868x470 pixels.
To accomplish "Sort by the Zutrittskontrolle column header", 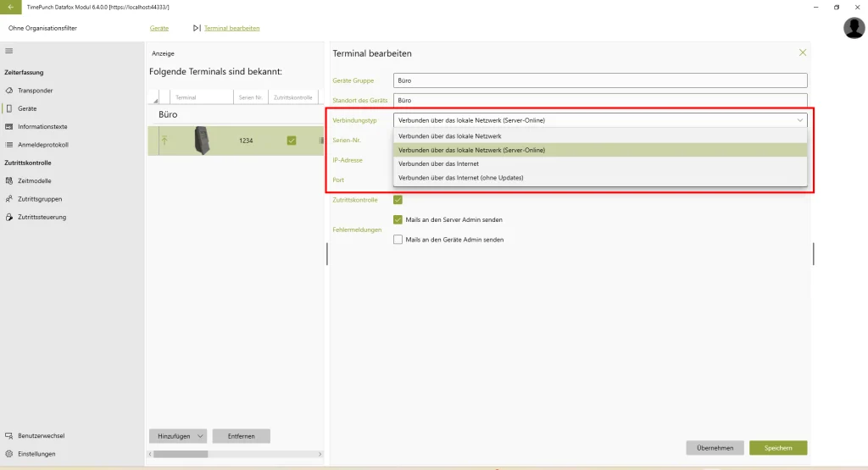I will tap(292, 97).
